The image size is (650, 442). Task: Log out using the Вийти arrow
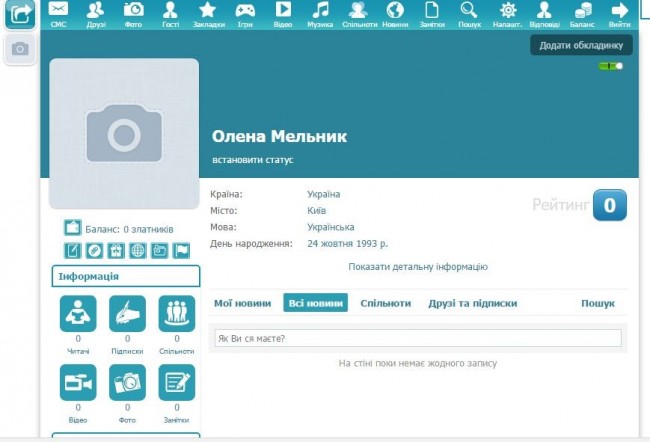pos(619,14)
